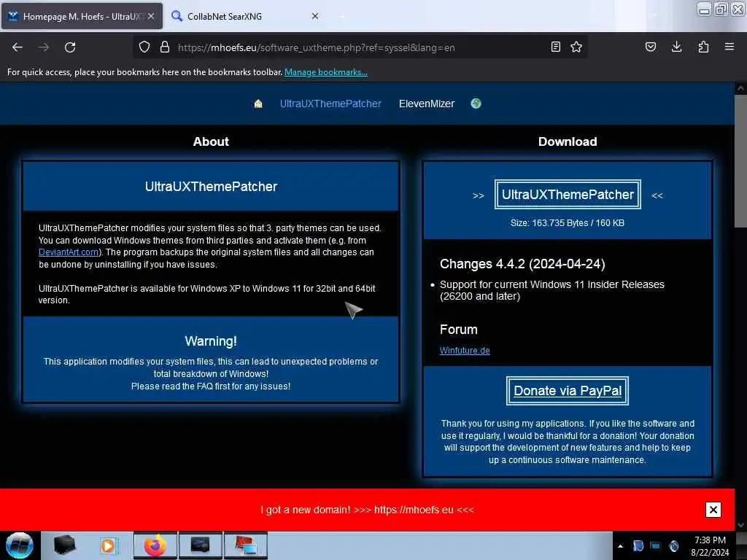Click the home icon in site navigation

coord(258,104)
